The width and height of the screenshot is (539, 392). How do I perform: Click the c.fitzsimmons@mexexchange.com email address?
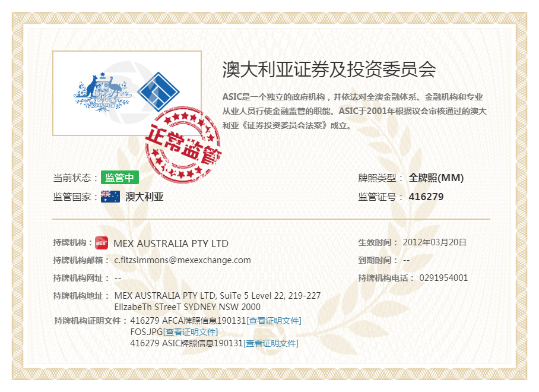tap(182, 260)
